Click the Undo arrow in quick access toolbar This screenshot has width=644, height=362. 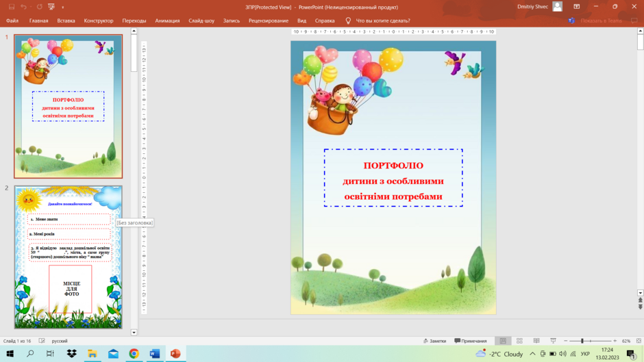click(x=23, y=7)
